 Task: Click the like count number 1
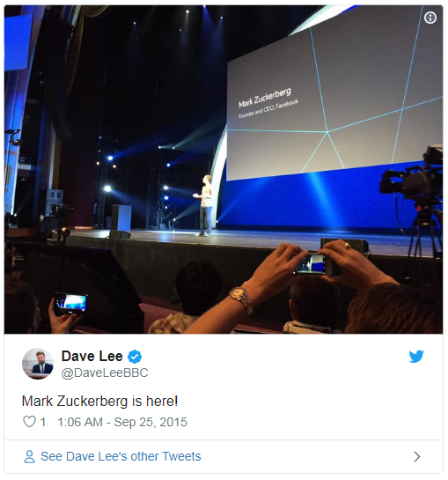coord(43,422)
